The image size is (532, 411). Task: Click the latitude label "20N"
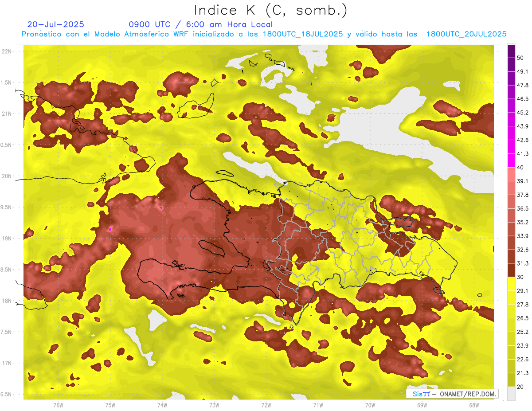tap(7, 176)
